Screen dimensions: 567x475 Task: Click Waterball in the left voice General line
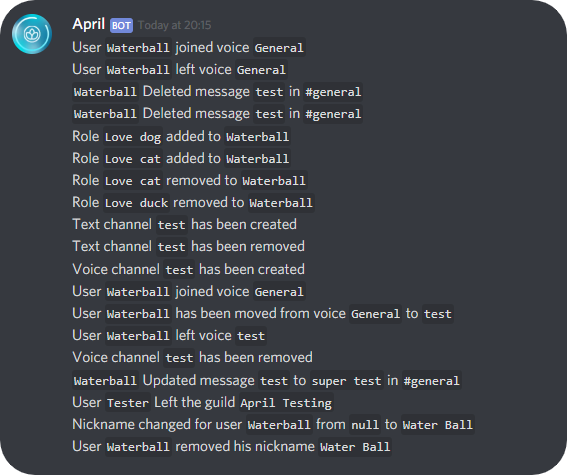pyautogui.click(x=138, y=70)
